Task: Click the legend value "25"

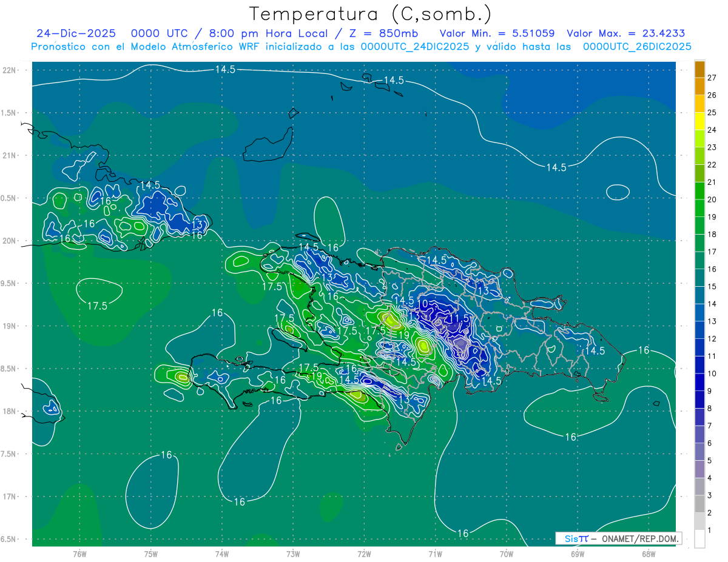Action: point(712,112)
